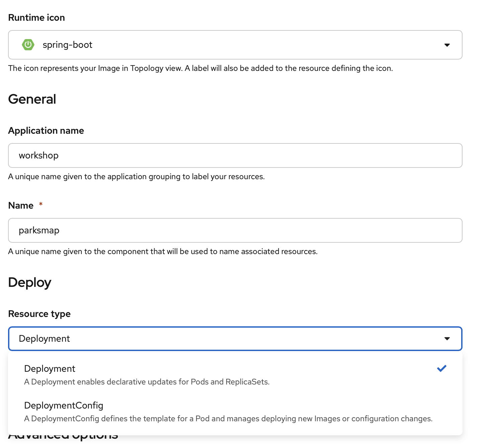Viewport: 500px width, 448px height.
Task: Click the Application name label
Action: (46, 131)
